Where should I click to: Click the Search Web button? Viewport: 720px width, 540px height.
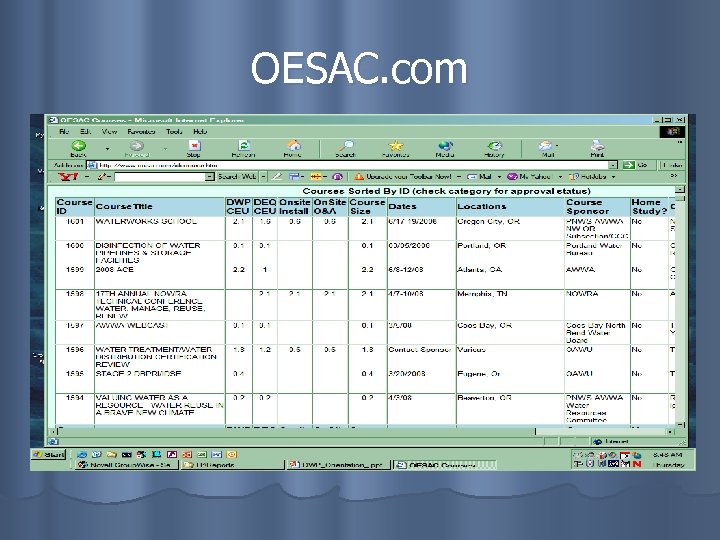(237, 177)
